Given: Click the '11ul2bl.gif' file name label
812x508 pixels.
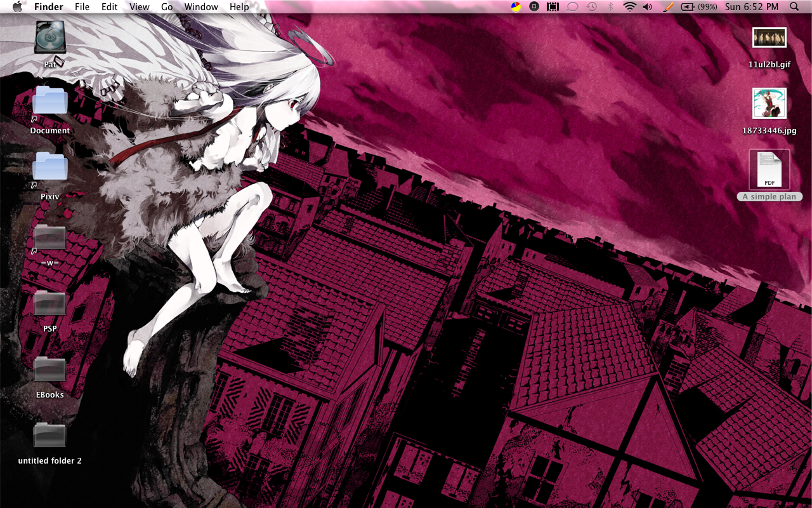Looking at the screenshot, I should click(x=769, y=65).
